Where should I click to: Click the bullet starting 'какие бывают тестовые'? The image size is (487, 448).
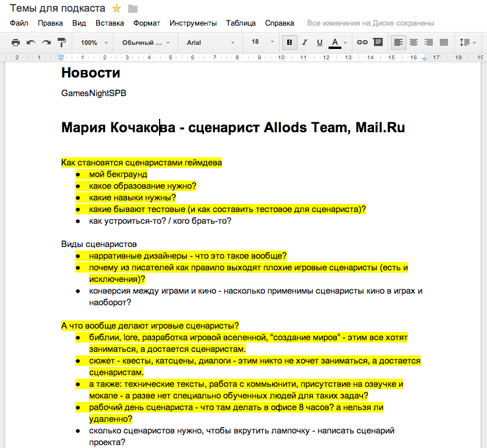click(227, 209)
